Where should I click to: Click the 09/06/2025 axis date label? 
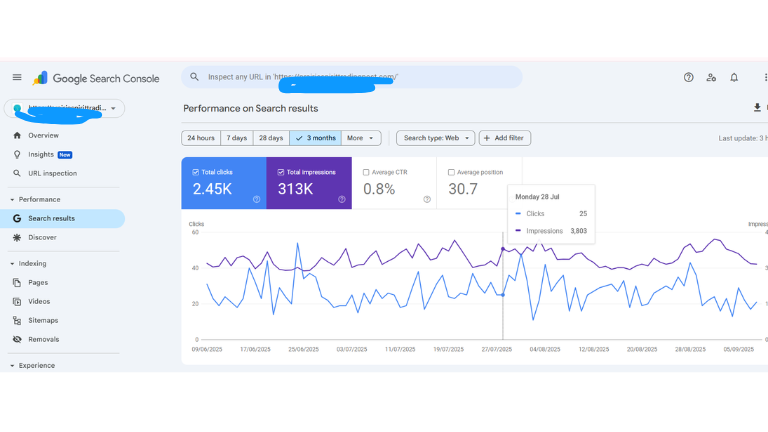pyautogui.click(x=207, y=350)
